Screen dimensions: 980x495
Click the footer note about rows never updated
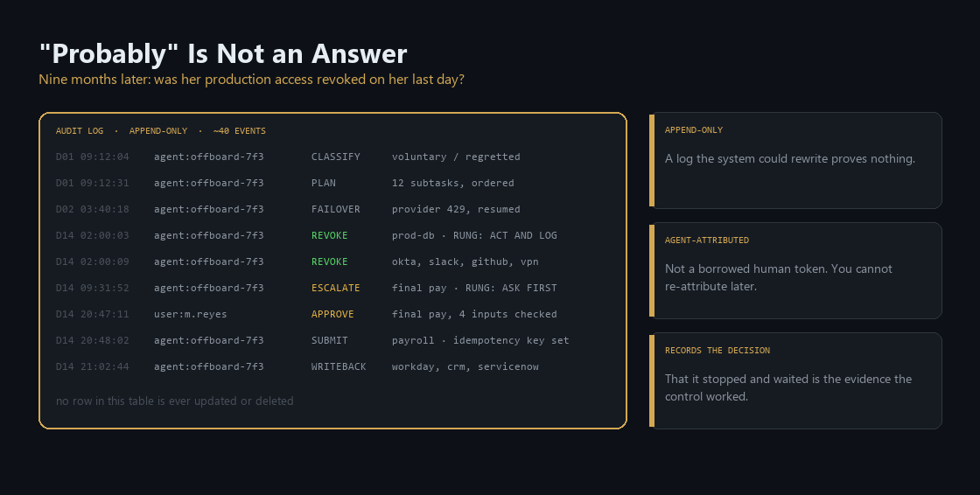tap(174, 401)
